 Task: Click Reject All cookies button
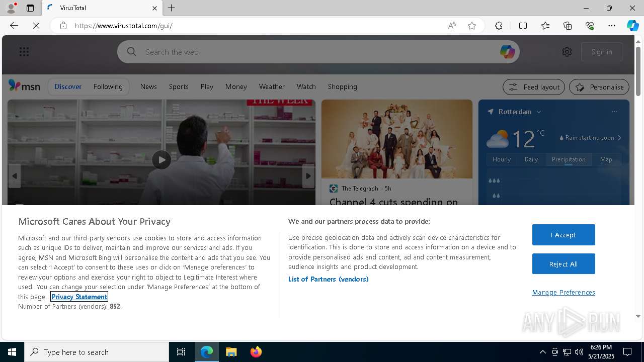[x=563, y=264]
